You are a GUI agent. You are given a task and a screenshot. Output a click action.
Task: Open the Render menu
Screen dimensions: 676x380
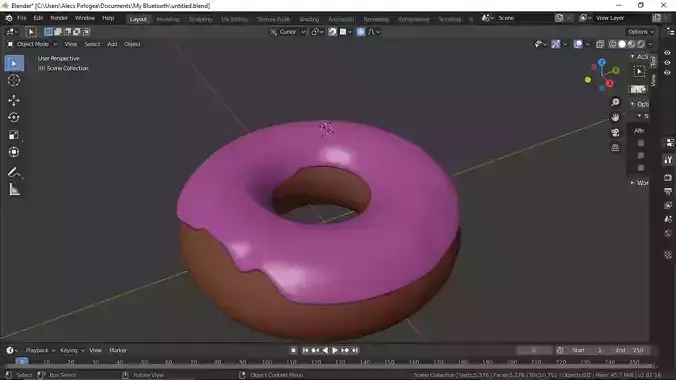click(x=59, y=18)
